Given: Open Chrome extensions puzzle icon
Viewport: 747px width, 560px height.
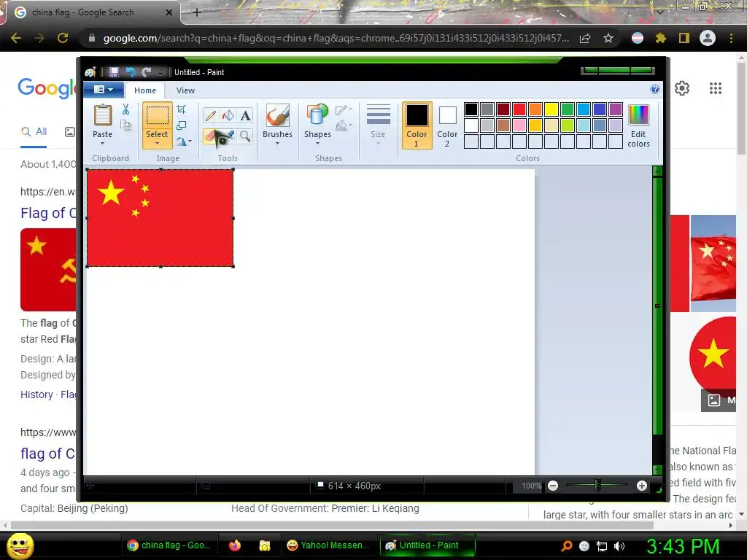Looking at the screenshot, I should (x=661, y=38).
